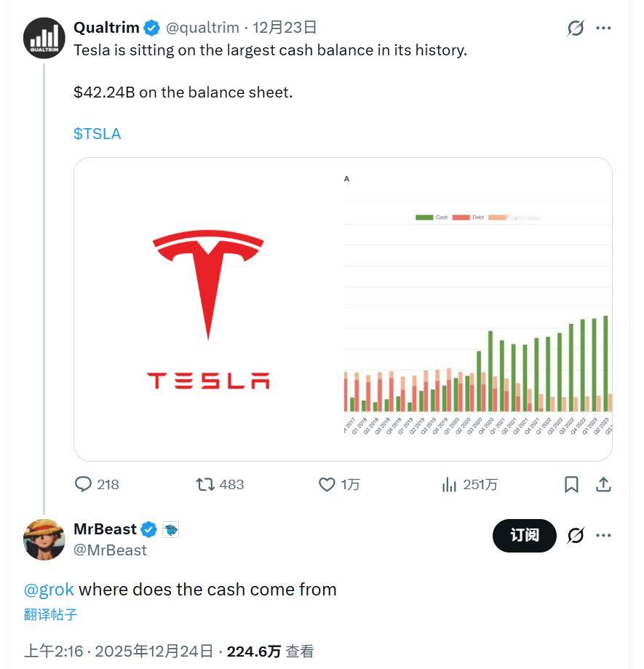This screenshot has width=644, height=669.
Task: Click the 订阅 subscribe button
Action: 524,536
